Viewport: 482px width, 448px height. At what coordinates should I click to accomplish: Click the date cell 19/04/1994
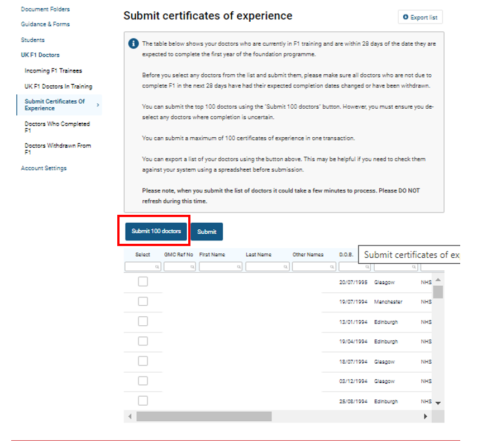click(353, 341)
